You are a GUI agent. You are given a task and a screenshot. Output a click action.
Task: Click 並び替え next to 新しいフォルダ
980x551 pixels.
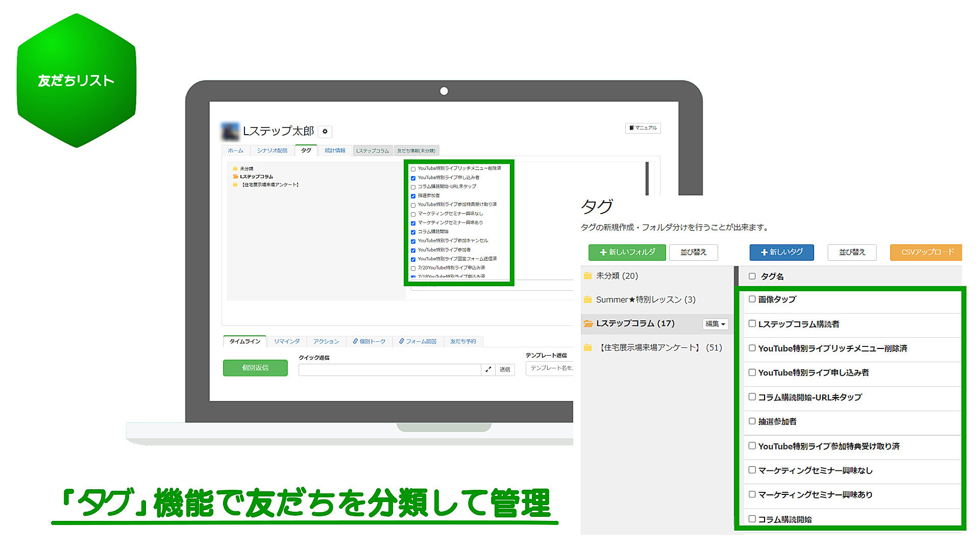(693, 252)
